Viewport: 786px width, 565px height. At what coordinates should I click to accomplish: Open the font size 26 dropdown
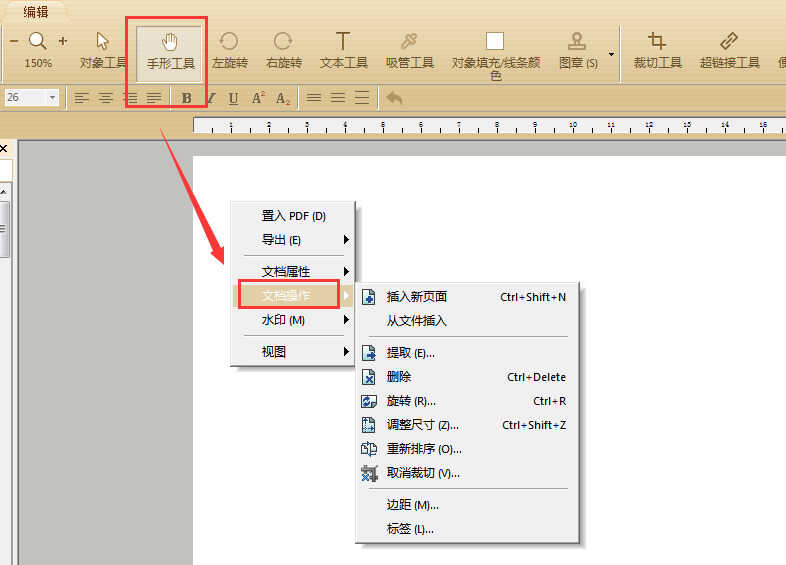[x=52, y=97]
